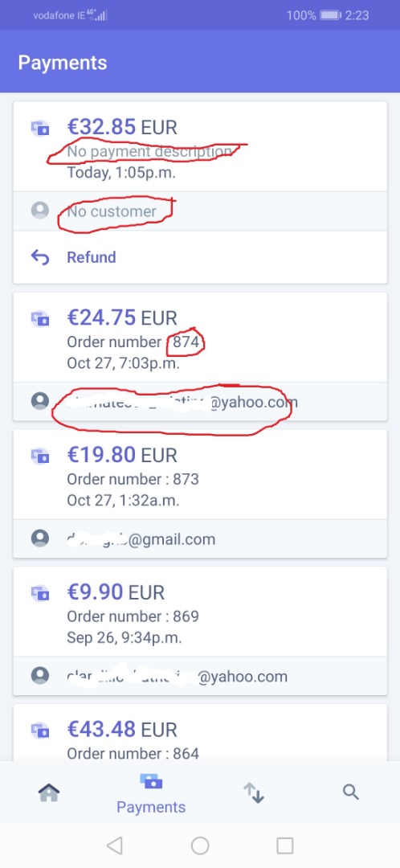Tap the Android home circle button
Screen dimensions: 400x868
200,845
